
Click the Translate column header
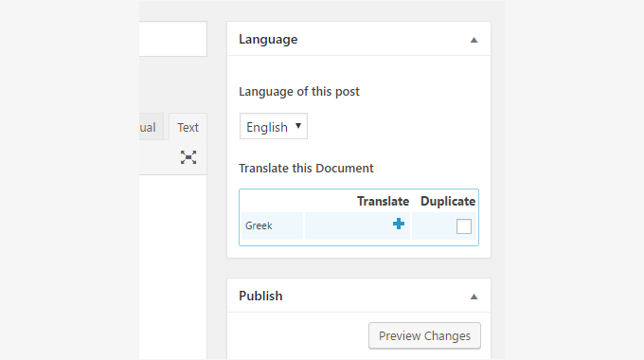tap(383, 202)
